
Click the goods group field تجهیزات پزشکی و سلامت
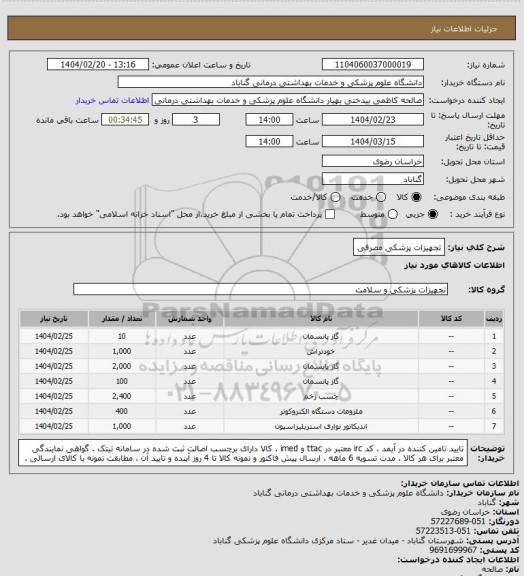click(x=260, y=289)
